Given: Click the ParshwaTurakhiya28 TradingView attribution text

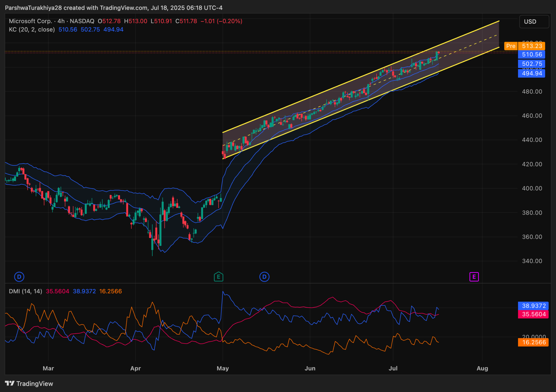Looking at the screenshot, I should click(114, 8).
